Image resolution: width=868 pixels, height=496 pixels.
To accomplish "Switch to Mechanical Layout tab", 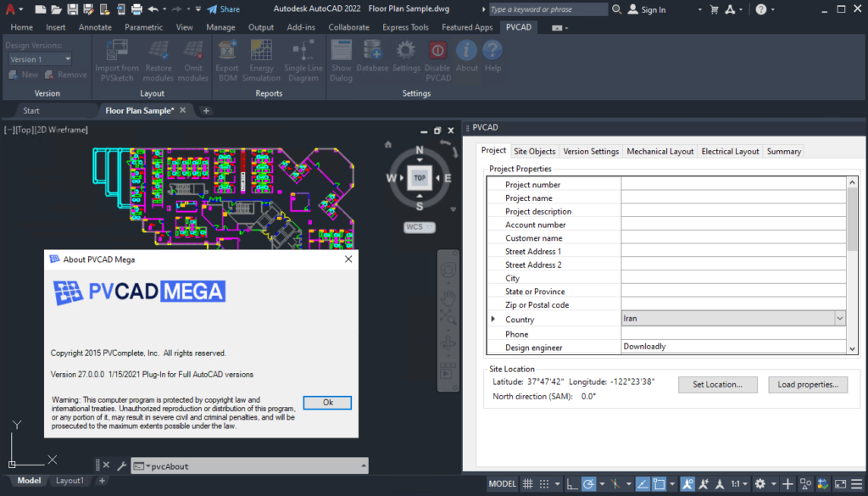I will pos(659,151).
